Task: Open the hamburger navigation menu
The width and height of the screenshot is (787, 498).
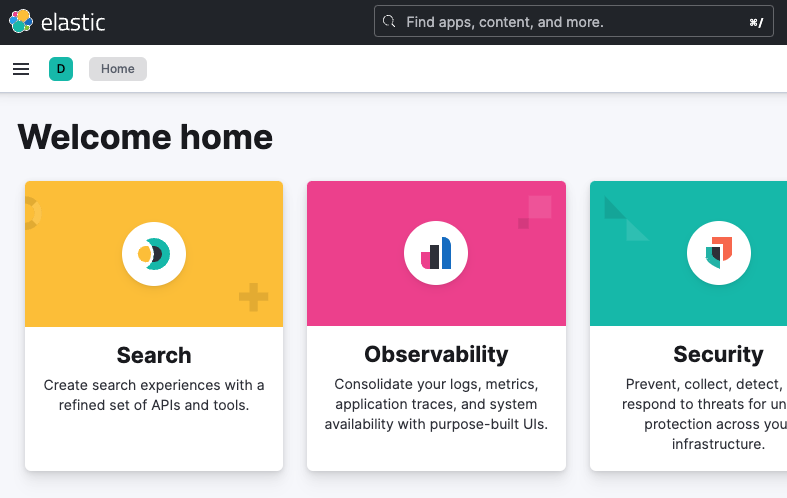Action: point(21,69)
